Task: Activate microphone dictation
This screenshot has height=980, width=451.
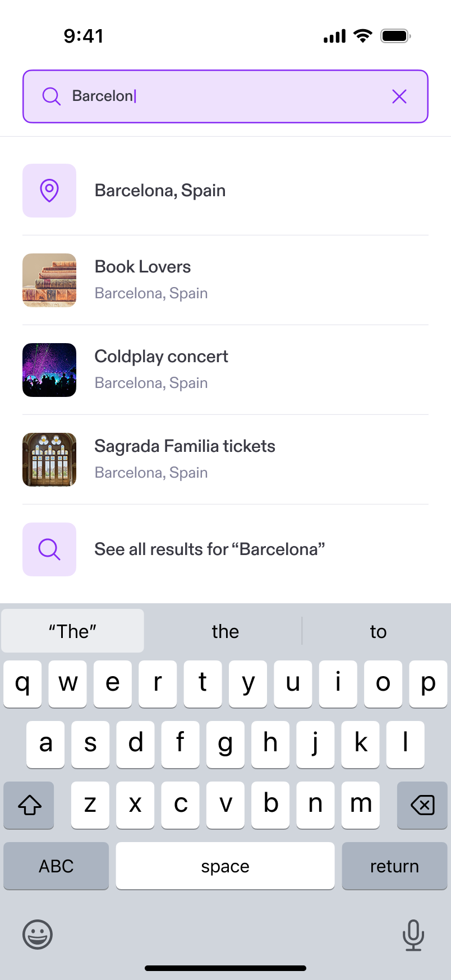Action: [x=413, y=935]
